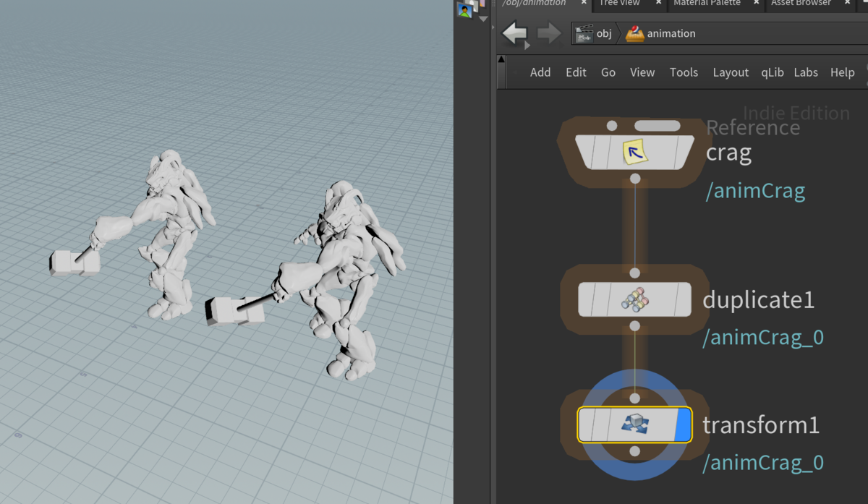Open the Labs menu
The image size is (868, 504).
pos(806,72)
